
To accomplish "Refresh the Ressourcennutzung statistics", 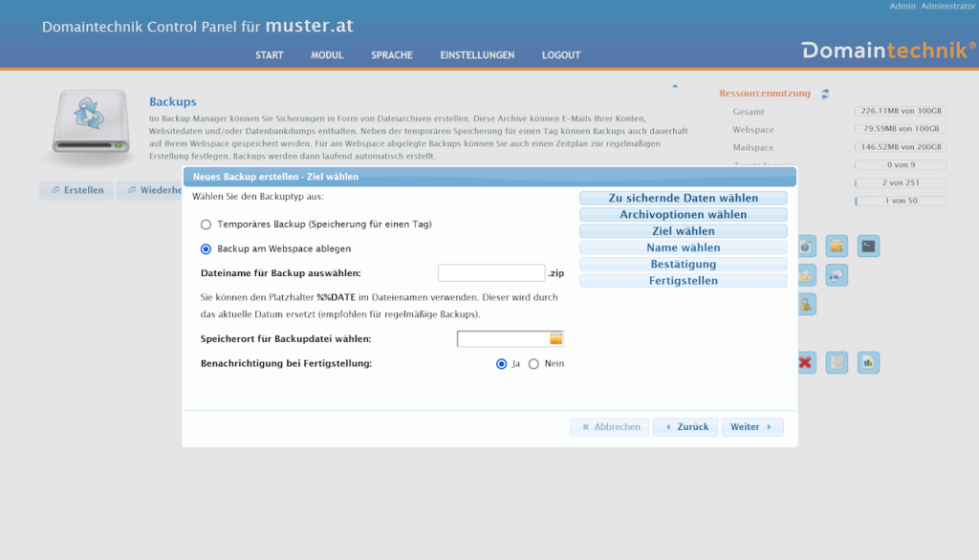I will (825, 94).
